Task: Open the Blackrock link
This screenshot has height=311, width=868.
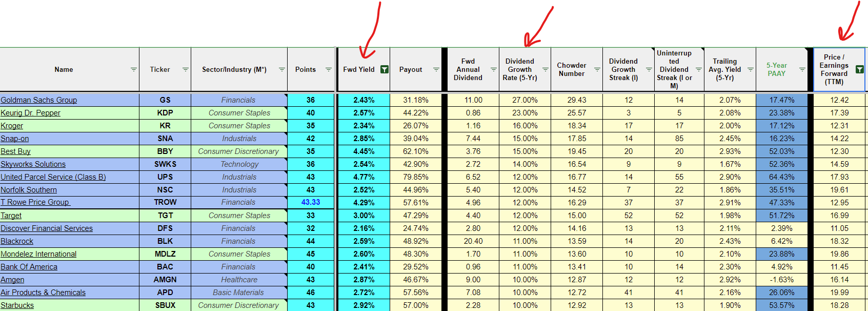Action: pos(17,241)
